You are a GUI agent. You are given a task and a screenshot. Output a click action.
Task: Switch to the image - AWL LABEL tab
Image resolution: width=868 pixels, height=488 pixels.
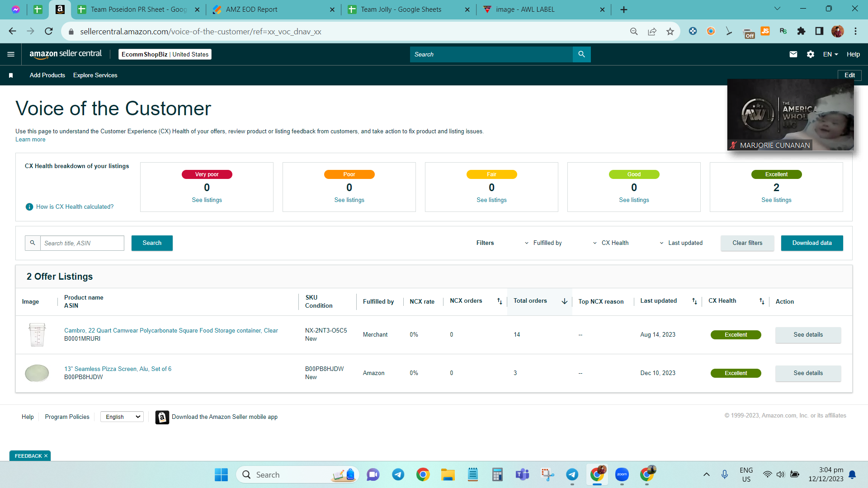(543, 9)
